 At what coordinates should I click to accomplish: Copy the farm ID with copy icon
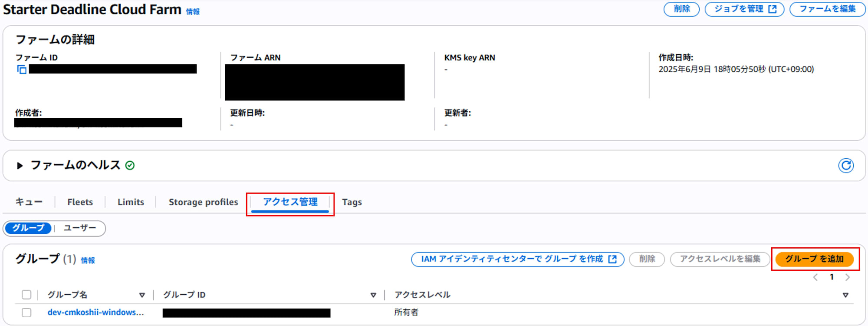pos(22,70)
